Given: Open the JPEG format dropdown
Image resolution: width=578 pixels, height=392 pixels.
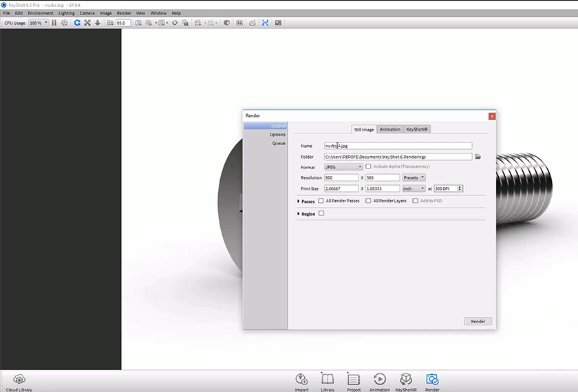Looking at the screenshot, I should pyautogui.click(x=343, y=167).
